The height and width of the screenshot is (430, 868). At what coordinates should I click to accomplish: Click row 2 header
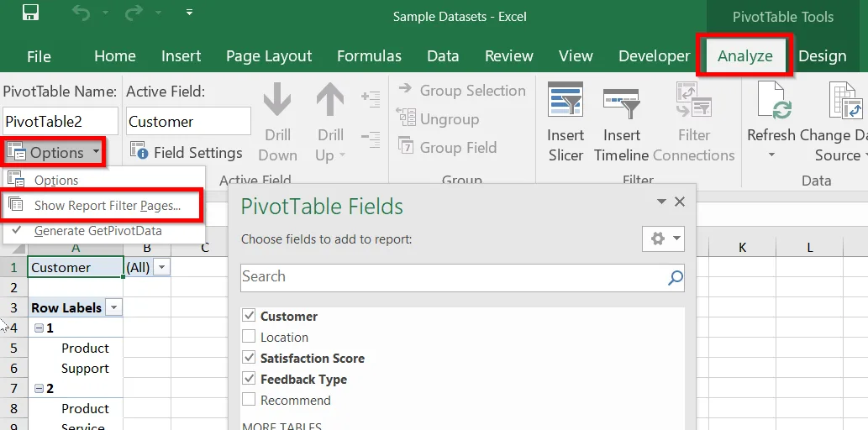click(13, 288)
